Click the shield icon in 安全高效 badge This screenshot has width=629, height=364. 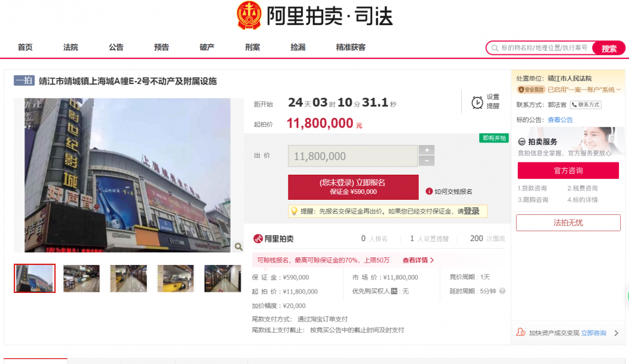[521, 90]
